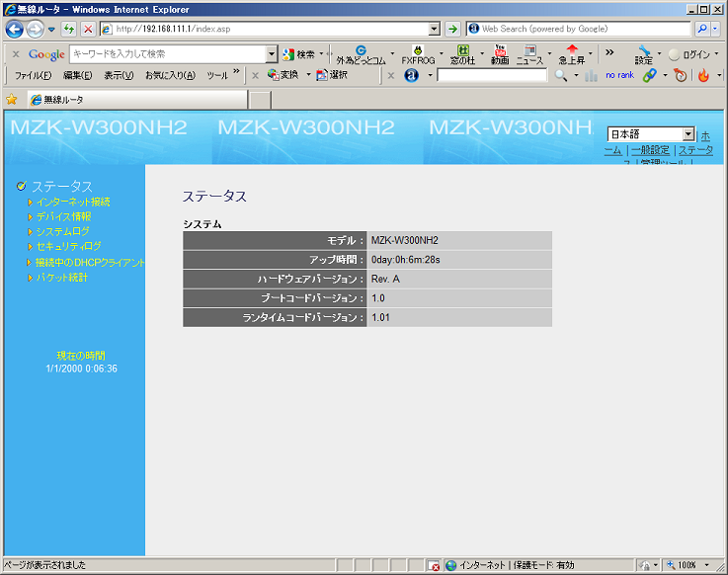Click the blocked popup icon in status bar
The width and height of the screenshot is (728, 575).
[433, 565]
